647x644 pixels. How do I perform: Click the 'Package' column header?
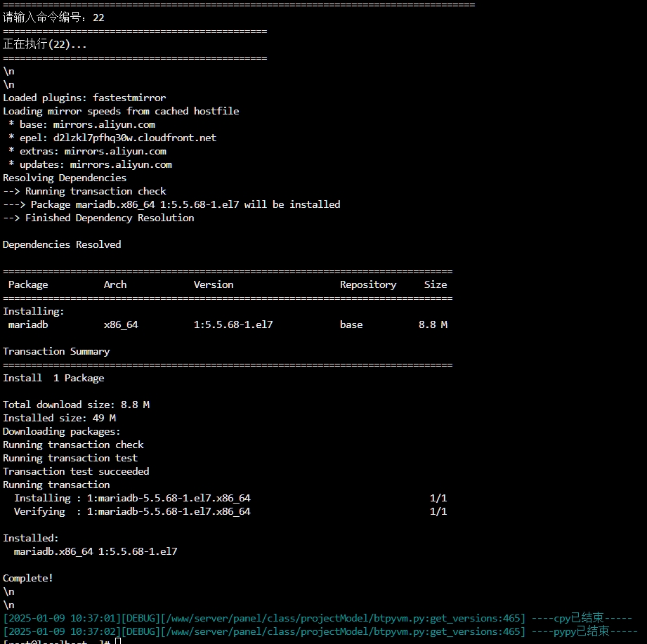tap(28, 284)
